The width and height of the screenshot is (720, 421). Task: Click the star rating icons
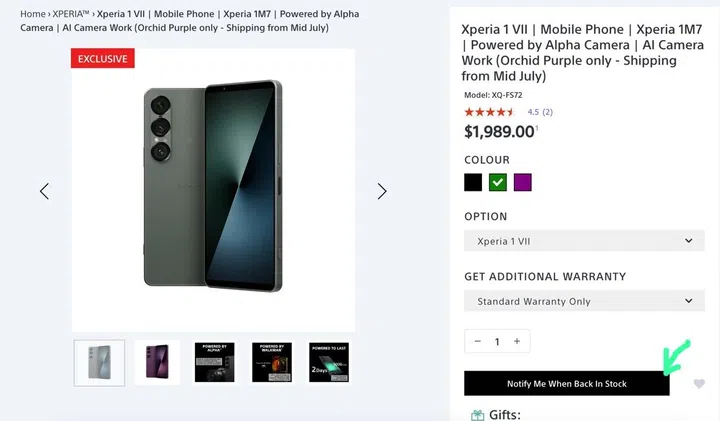pos(490,112)
